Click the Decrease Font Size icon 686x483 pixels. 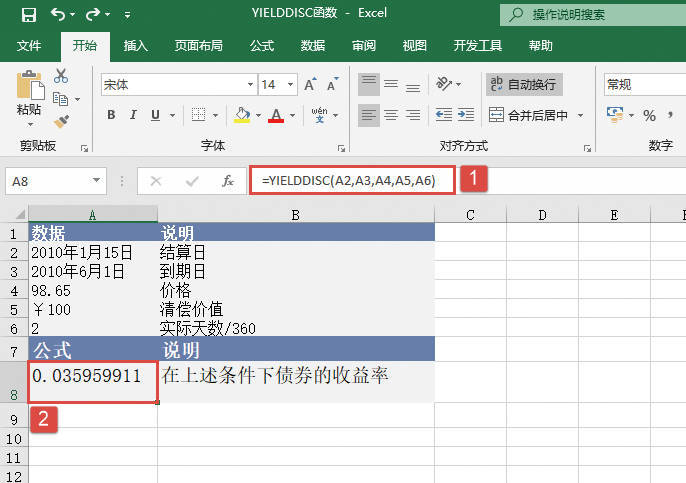coord(332,84)
